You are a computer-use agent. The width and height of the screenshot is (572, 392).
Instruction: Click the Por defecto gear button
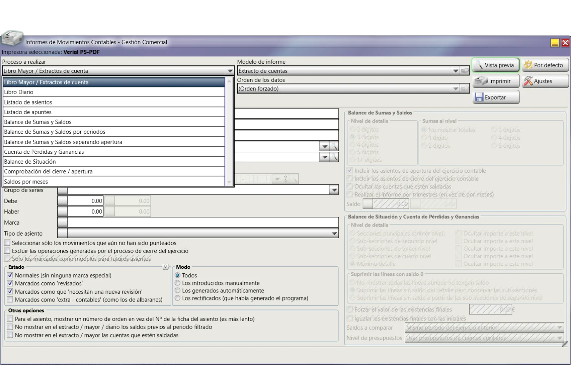coord(545,65)
